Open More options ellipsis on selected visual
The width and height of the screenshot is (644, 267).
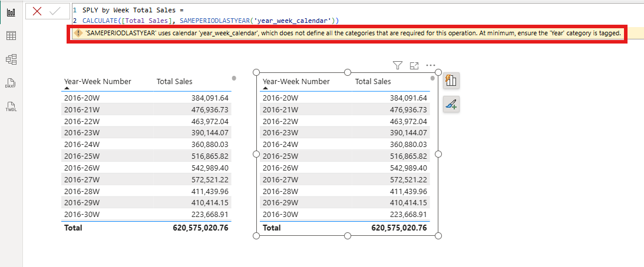(x=431, y=65)
